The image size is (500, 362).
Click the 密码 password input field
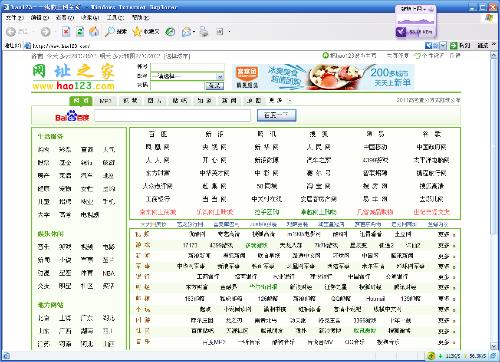coord(177,86)
